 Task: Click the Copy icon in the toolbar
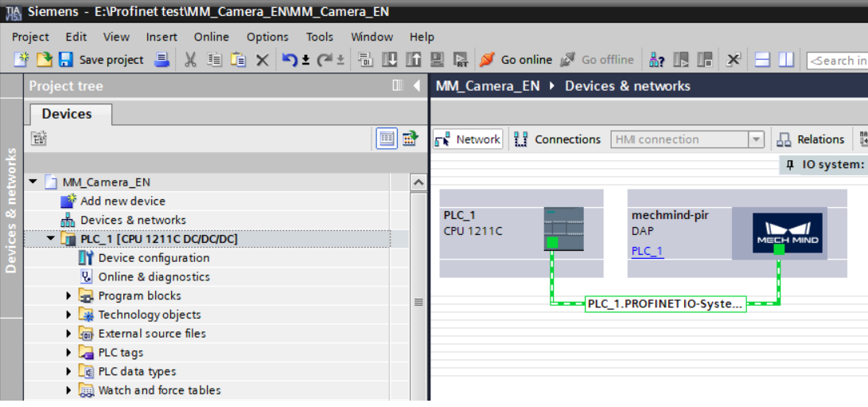click(214, 59)
